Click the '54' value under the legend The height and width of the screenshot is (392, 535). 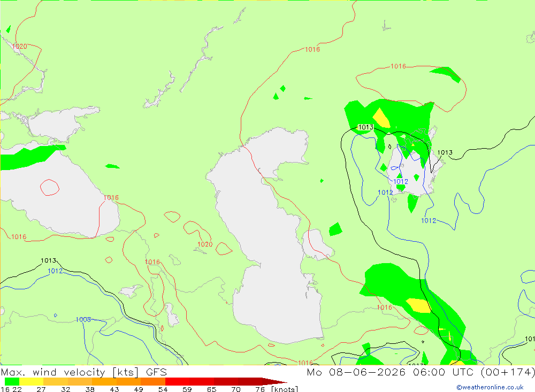163,389
